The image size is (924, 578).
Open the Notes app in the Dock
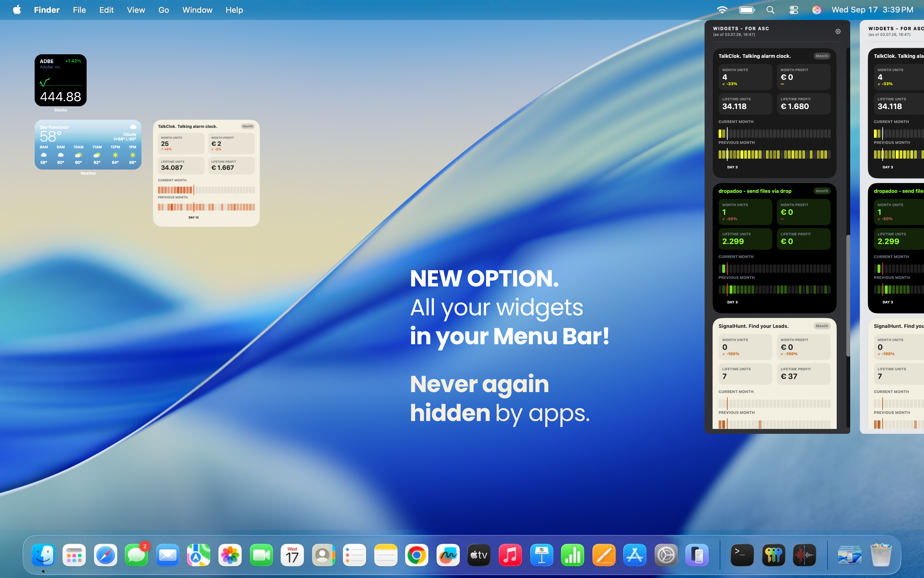386,555
